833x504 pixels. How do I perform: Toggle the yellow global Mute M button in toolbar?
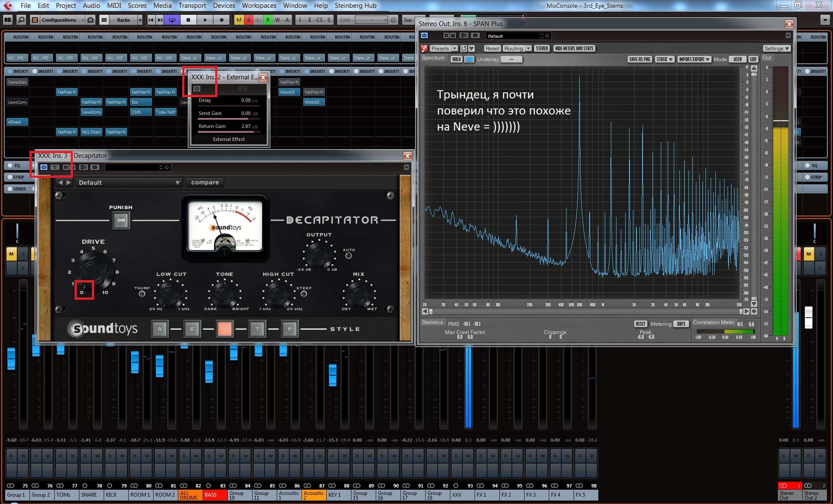tap(239, 20)
